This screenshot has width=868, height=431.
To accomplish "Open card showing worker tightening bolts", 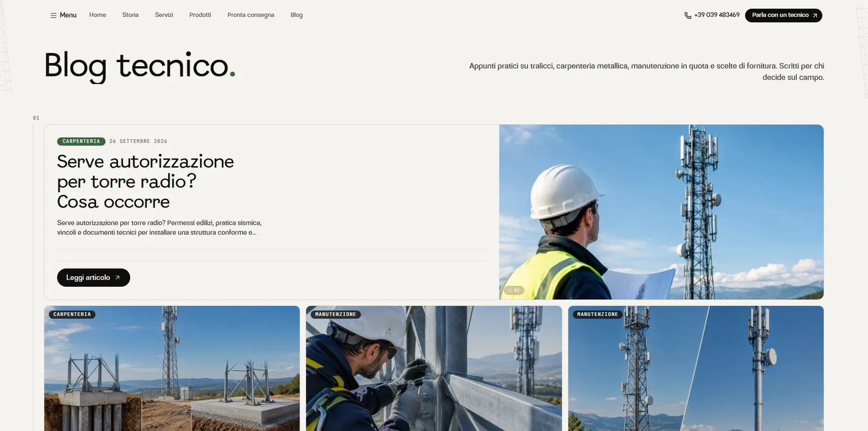I will tap(434, 368).
